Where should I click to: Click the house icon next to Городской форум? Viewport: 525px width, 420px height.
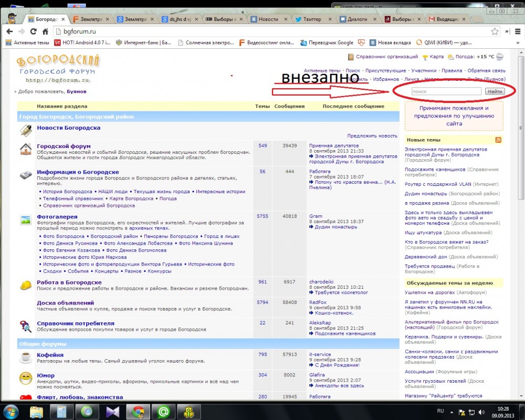coord(25,150)
